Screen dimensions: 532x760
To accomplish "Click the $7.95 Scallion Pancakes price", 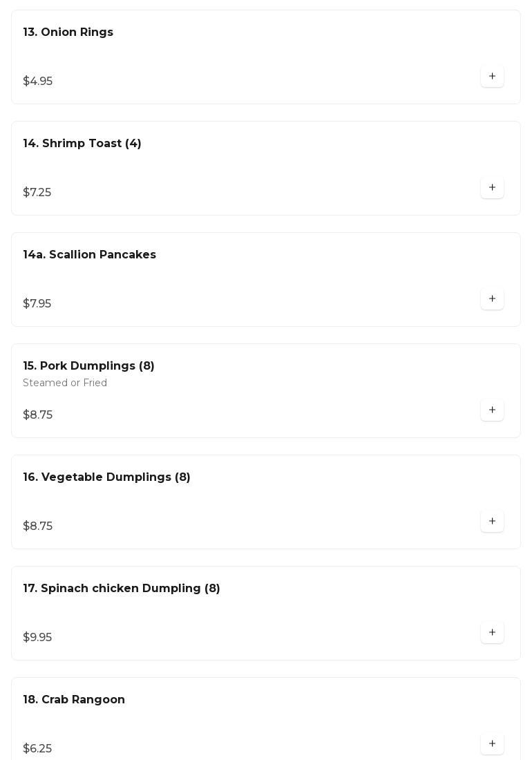I will [37, 304].
